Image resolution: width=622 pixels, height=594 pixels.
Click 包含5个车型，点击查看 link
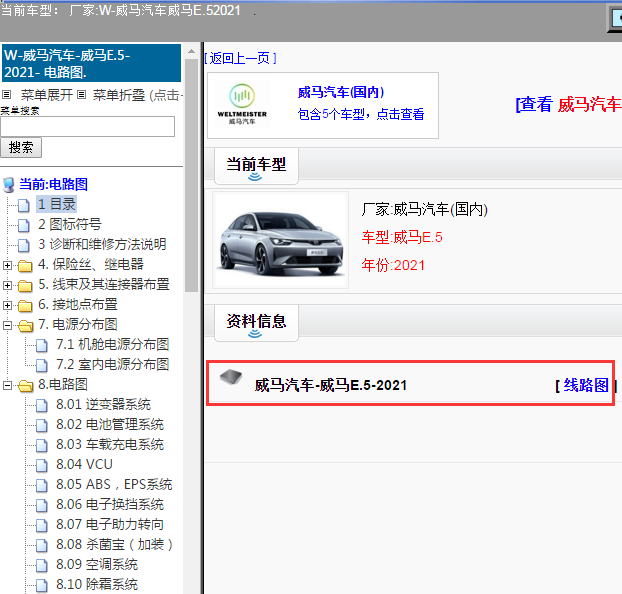(361, 114)
